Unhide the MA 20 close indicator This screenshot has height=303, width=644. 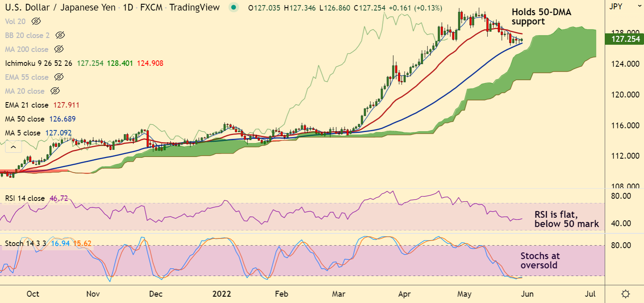(55, 91)
